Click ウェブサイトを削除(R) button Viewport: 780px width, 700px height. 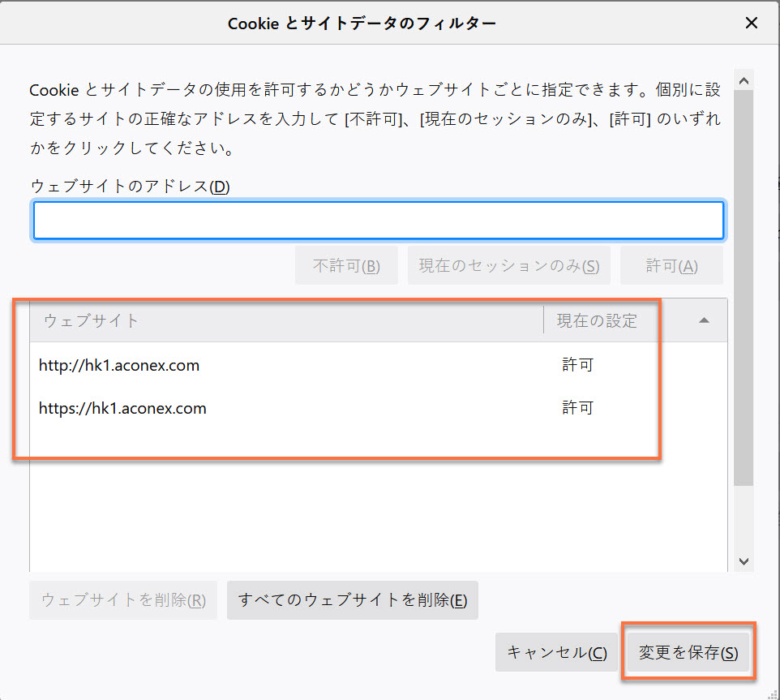123,600
